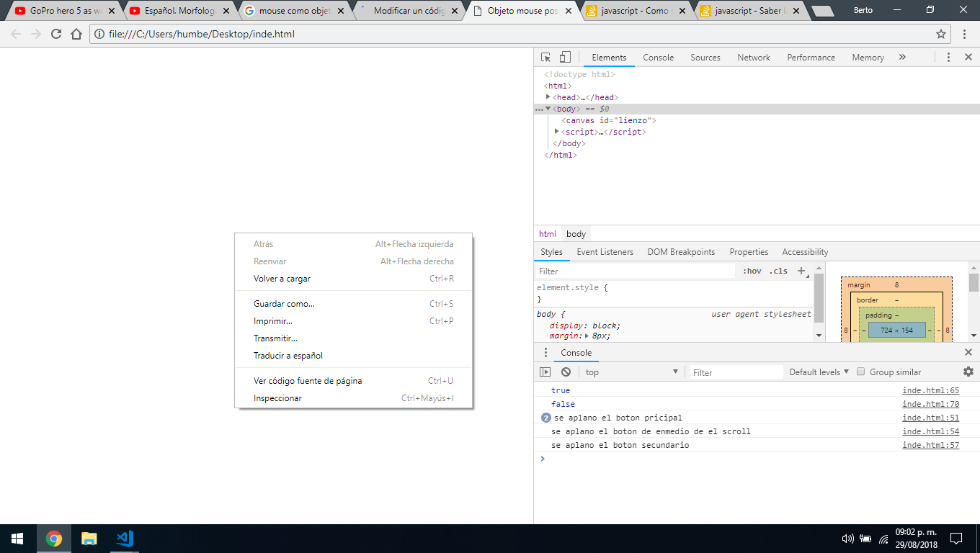This screenshot has height=553, width=980.
Task: Switch to the javascript - Saber browser tab
Action: (x=749, y=11)
